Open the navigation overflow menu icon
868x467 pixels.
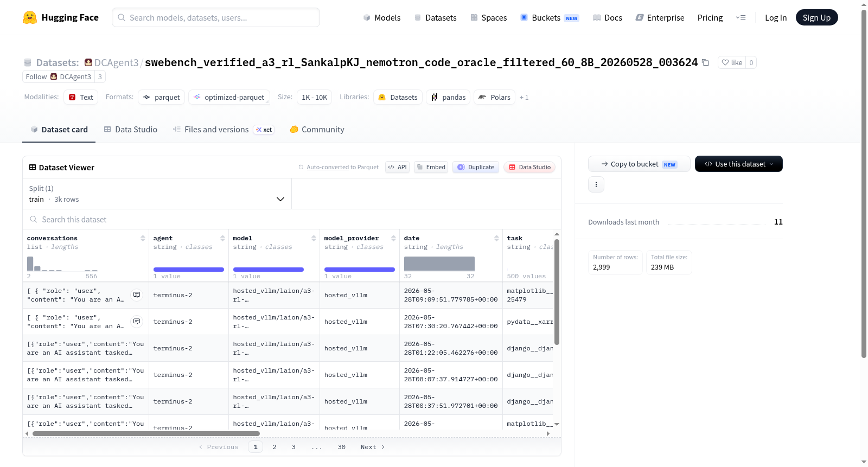(x=741, y=17)
